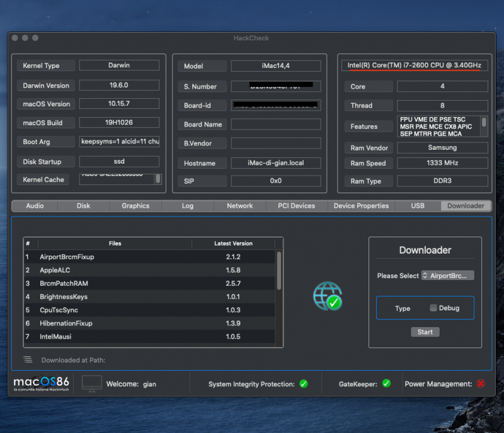Viewport: 504px width, 433px height.
Task: Click the files list vertical scrollbar
Action: pyautogui.click(x=279, y=271)
